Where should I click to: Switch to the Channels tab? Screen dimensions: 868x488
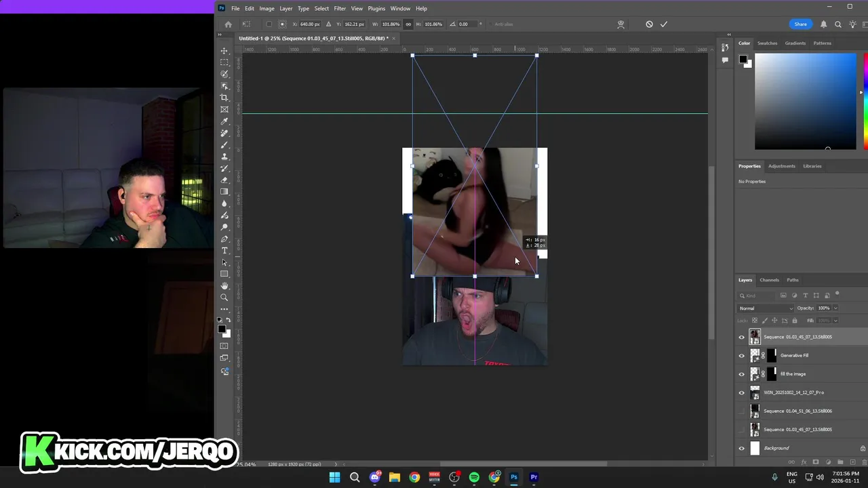click(x=769, y=280)
